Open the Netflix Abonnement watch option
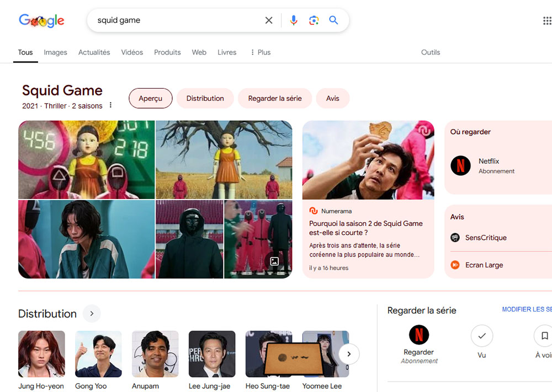Viewport: 552px width, 392px height. 496,165
